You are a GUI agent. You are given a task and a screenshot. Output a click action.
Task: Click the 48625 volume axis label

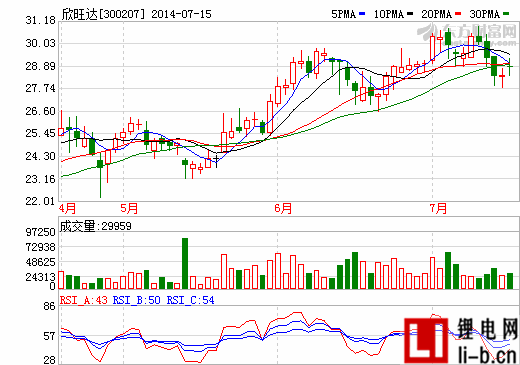tap(41, 262)
